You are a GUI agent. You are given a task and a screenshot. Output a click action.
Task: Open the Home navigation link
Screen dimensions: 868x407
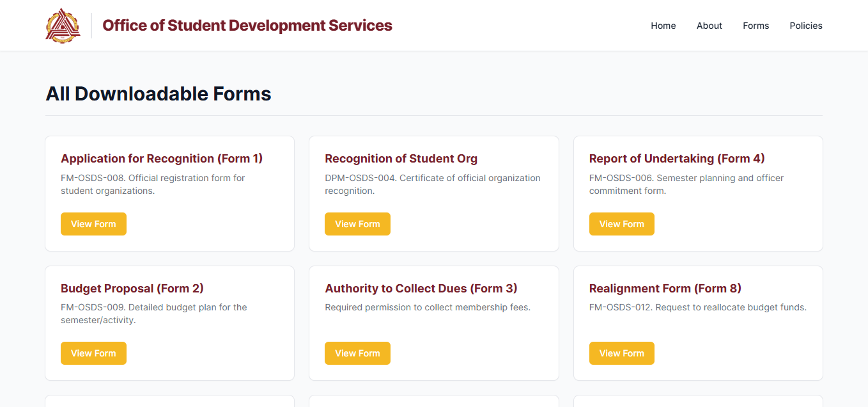coord(663,26)
